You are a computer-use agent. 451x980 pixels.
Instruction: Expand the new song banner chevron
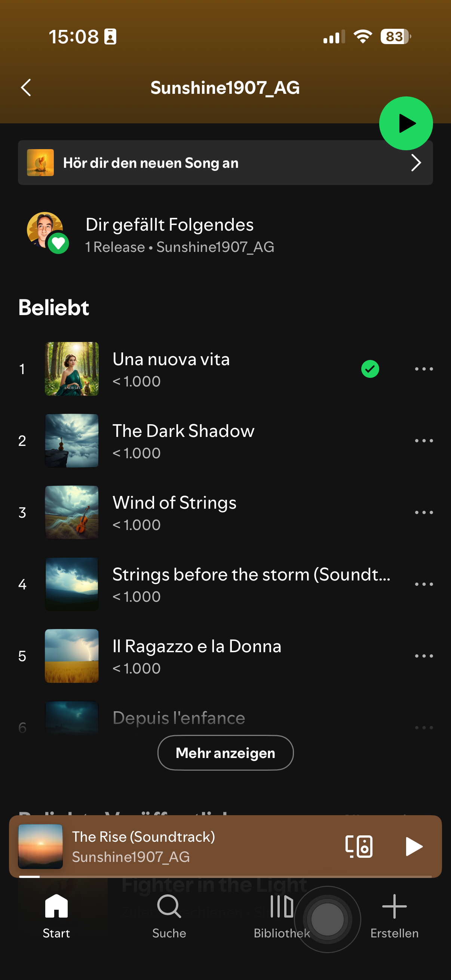click(x=415, y=163)
